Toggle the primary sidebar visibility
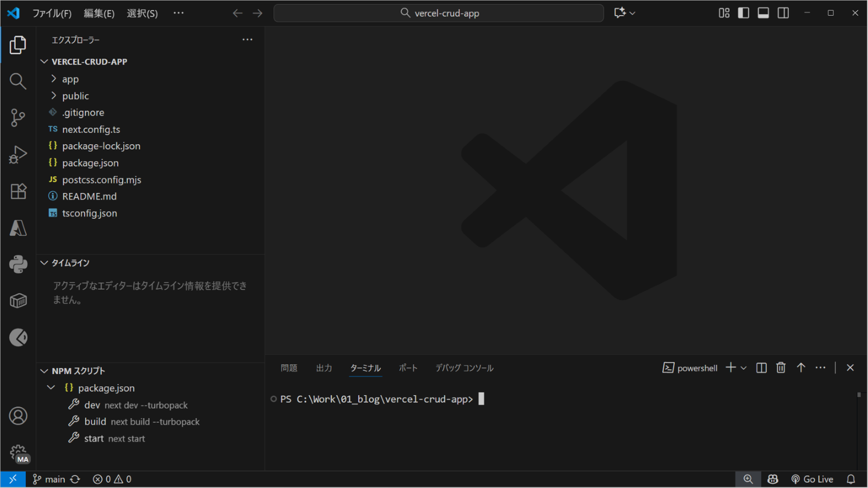The width and height of the screenshot is (868, 488). click(x=744, y=13)
